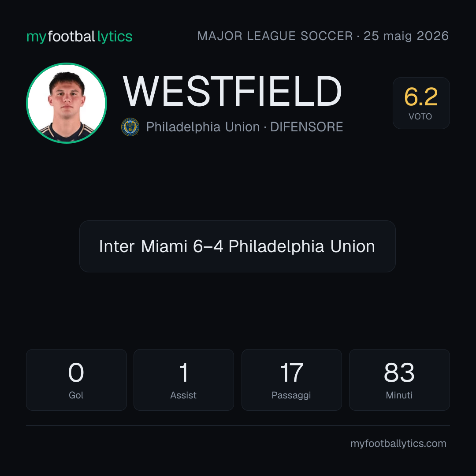Open the Inter Miami 6–4 Philadelphia Union scoreline
Image resolution: width=476 pixels, height=476 pixels.
(x=238, y=246)
